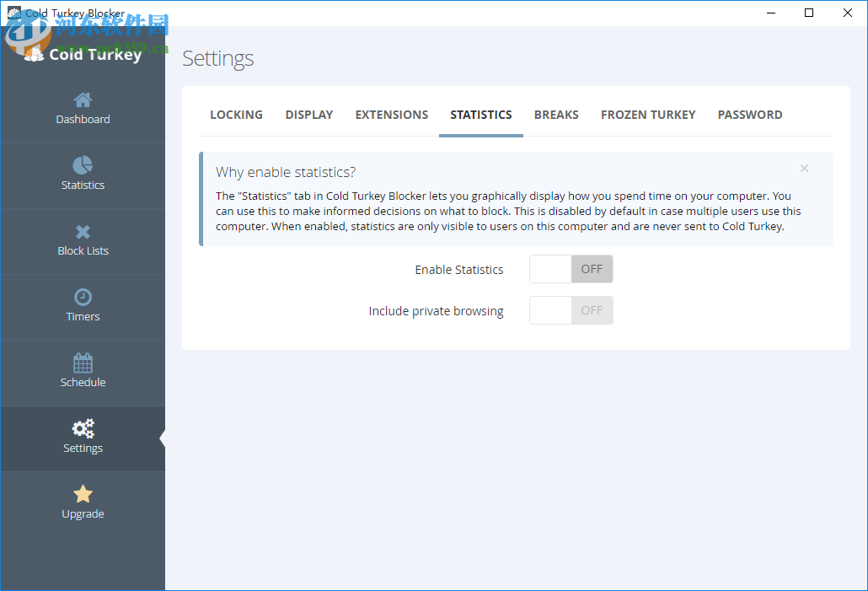Image resolution: width=868 pixels, height=591 pixels.
Task: Switch to the DISPLAY tab
Action: 309,115
